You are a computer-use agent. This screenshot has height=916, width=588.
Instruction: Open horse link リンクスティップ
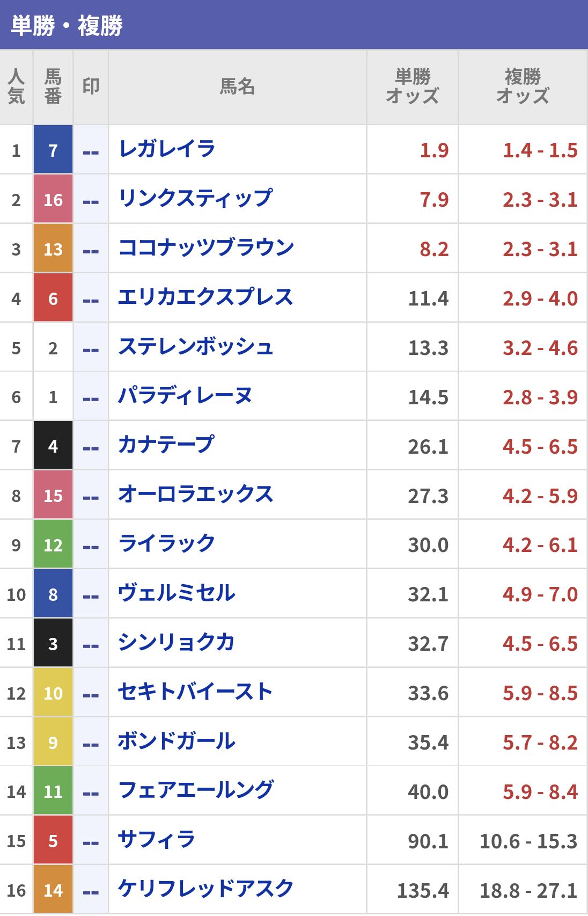pos(195,199)
